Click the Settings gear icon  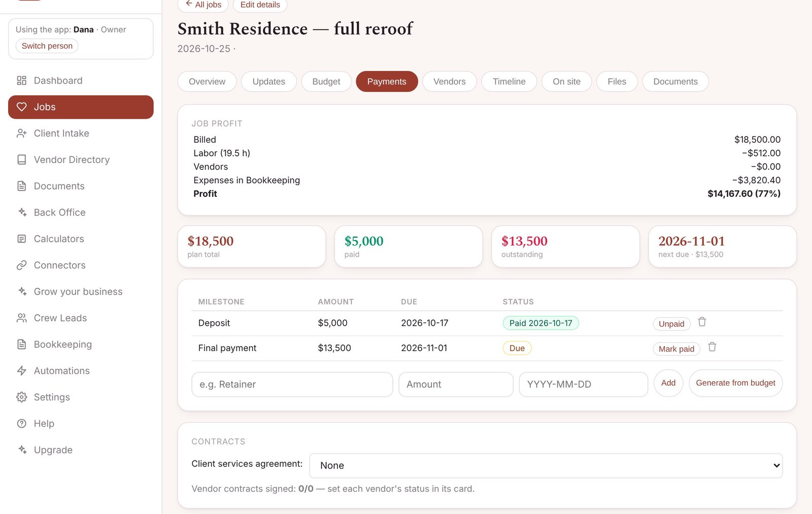click(x=21, y=397)
